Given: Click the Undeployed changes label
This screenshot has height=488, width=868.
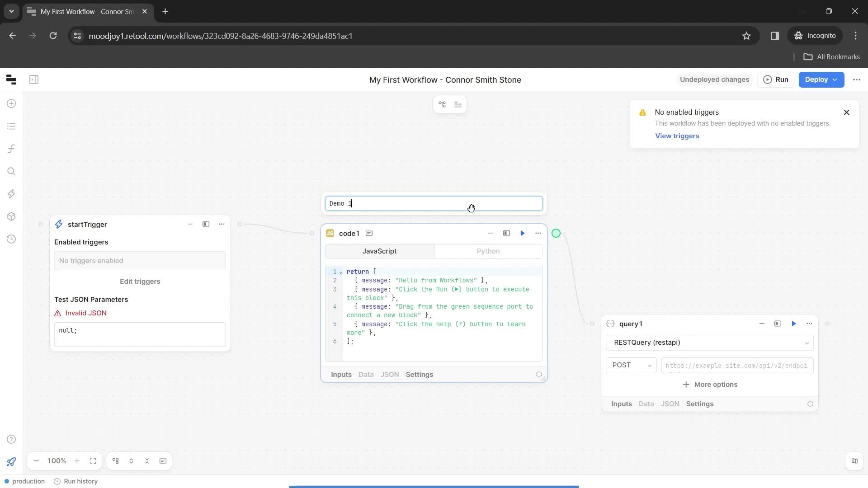Looking at the screenshot, I should [x=714, y=80].
